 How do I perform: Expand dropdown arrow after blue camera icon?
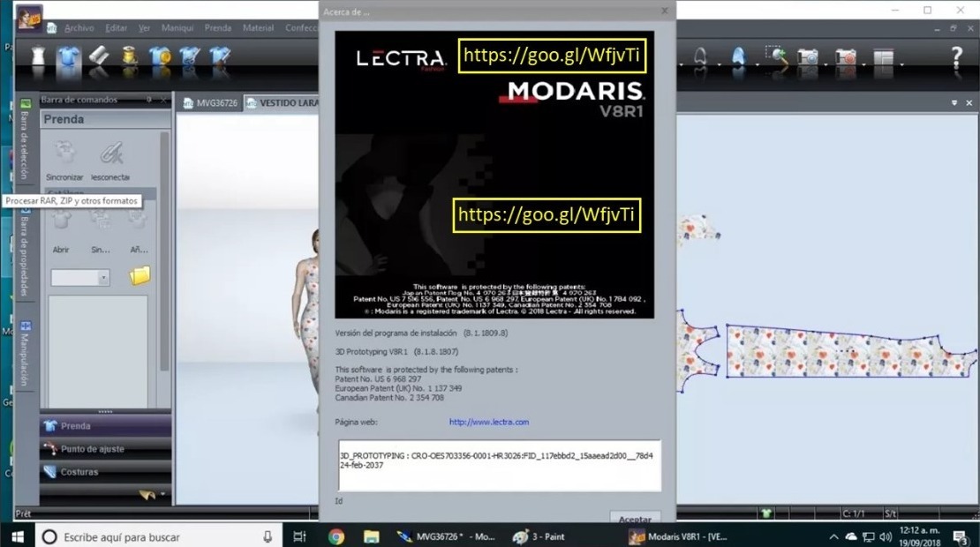pyautogui.click(x=825, y=64)
